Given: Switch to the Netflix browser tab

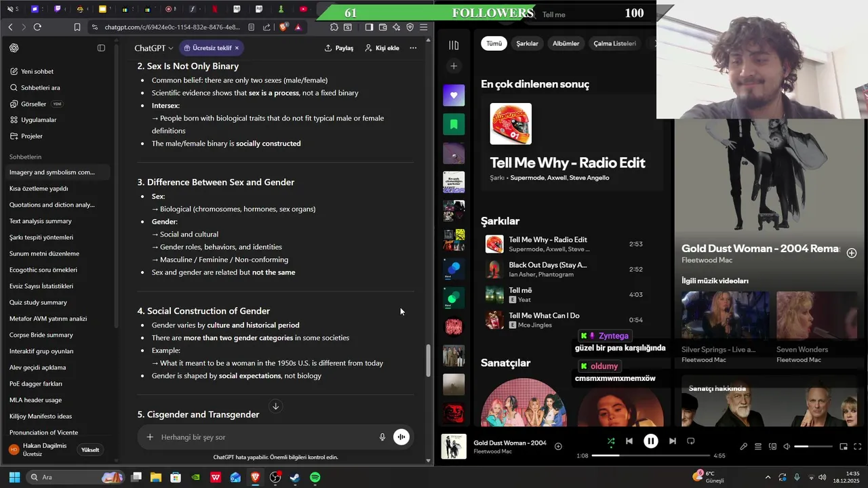Looking at the screenshot, I should (215, 9).
